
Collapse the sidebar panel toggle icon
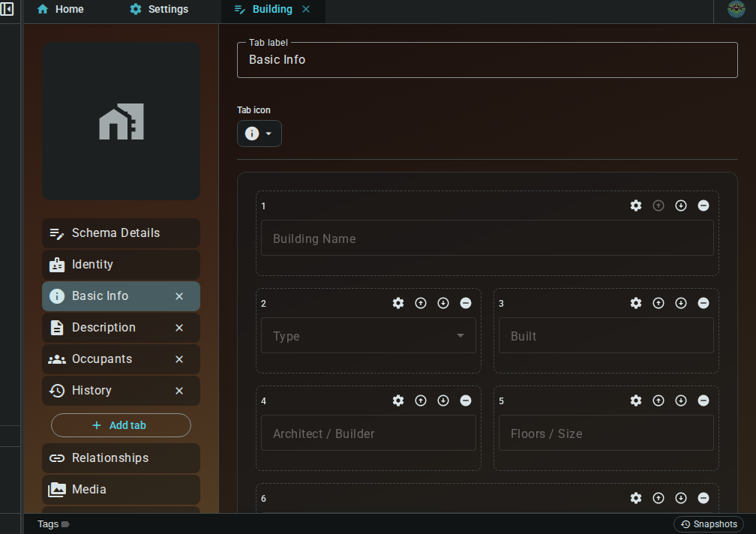[7, 9]
